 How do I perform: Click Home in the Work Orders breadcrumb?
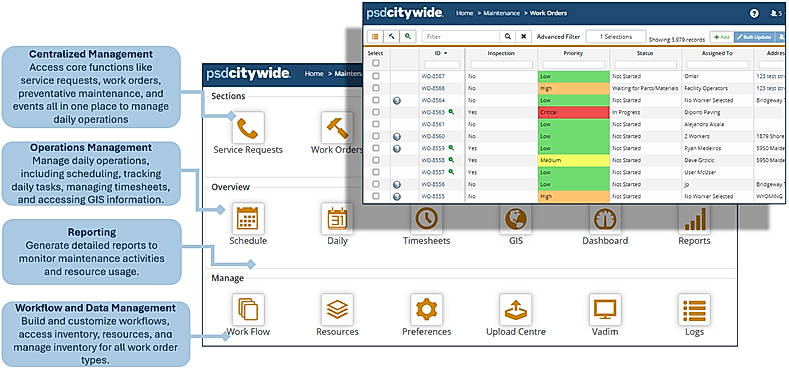tap(464, 14)
